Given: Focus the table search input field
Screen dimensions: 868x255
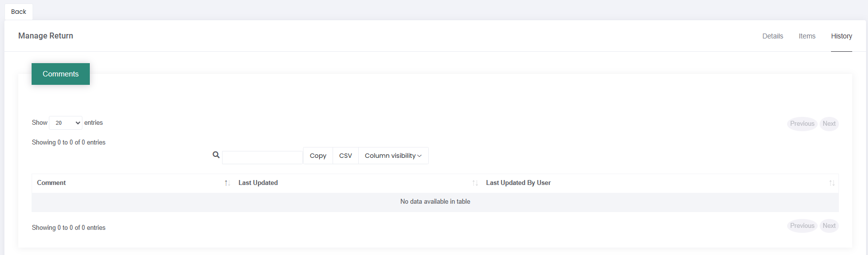Looking at the screenshot, I should pos(263,157).
